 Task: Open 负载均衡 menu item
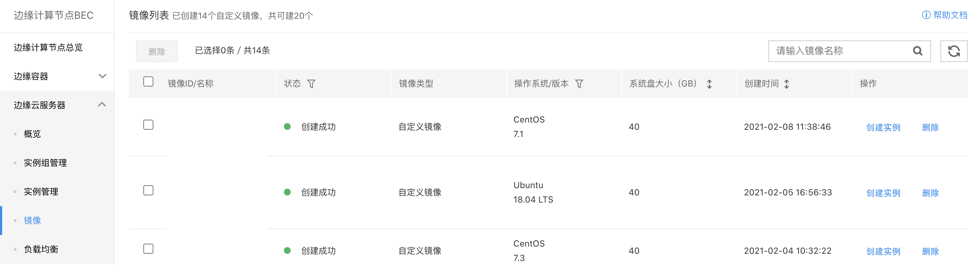41,249
